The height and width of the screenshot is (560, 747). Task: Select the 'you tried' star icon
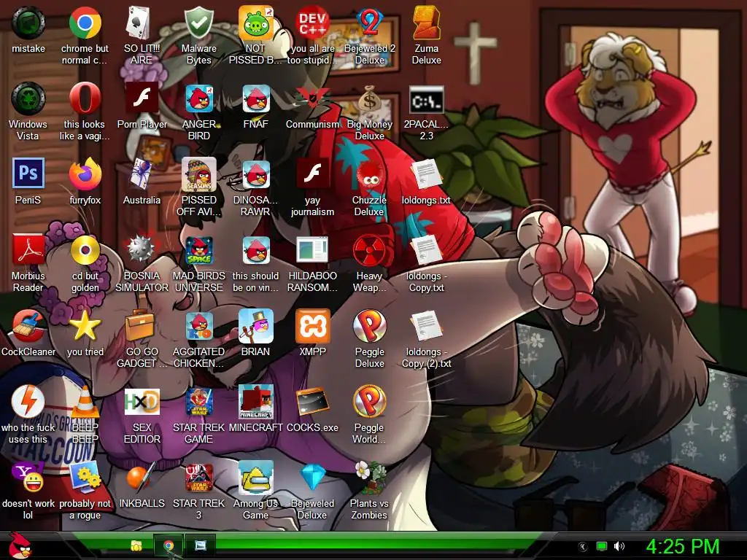click(85, 326)
